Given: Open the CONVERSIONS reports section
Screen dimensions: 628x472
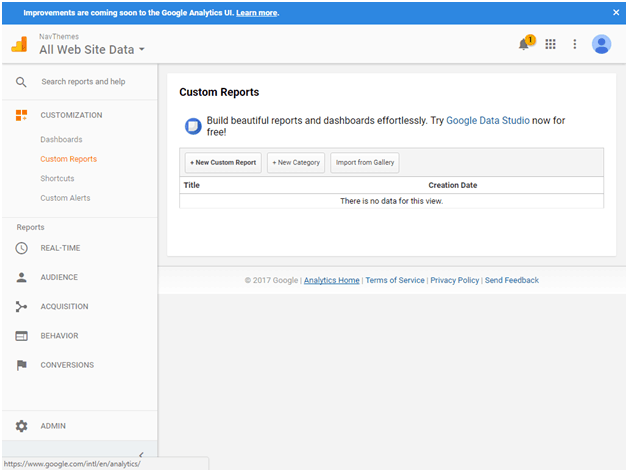Looking at the screenshot, I should tap(67, 365).
